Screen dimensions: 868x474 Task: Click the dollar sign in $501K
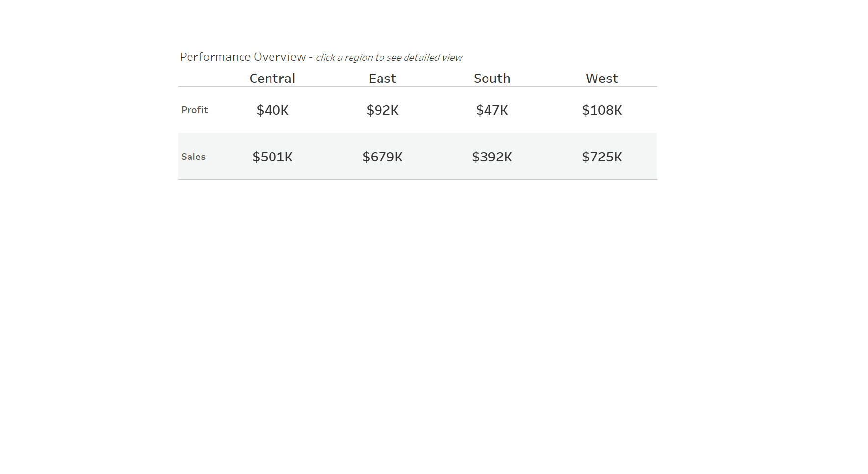coord(256,157)
